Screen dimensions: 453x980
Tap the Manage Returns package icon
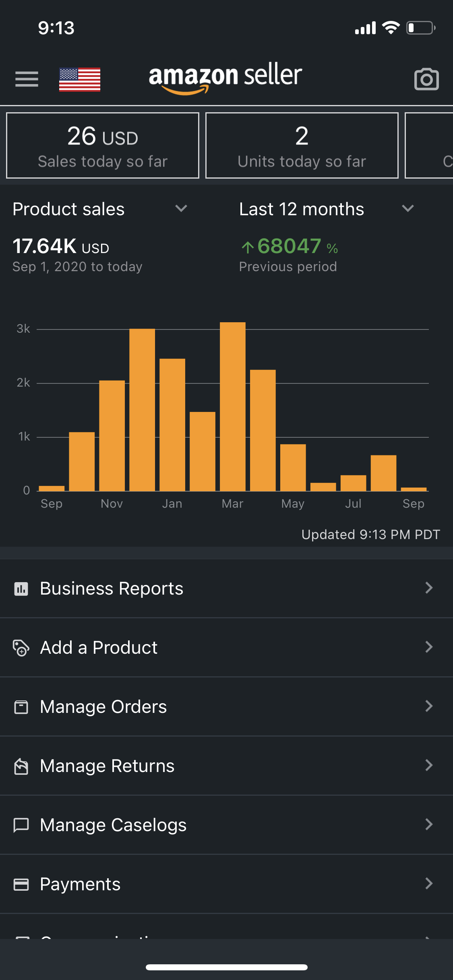(21, 766)
